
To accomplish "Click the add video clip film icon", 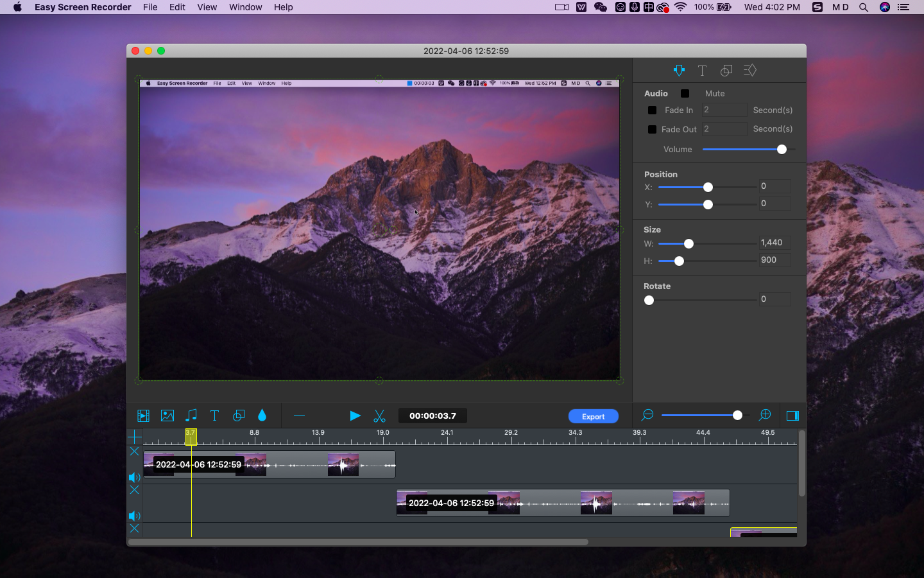I will click(143, 416).
